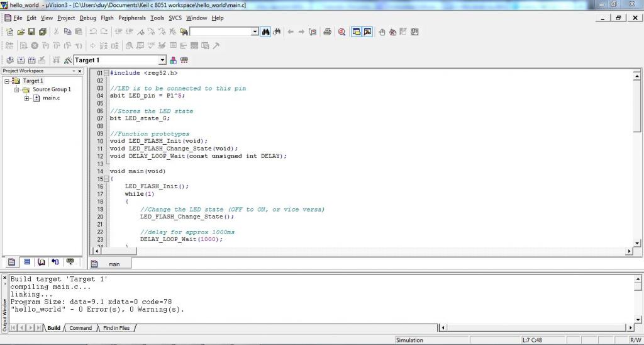
Task: Select the Build output tab
Action: click(54, 328)
